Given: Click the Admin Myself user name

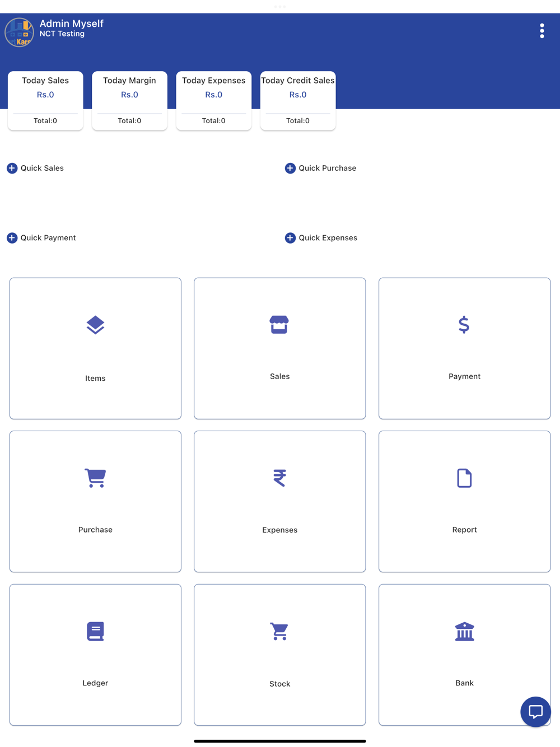Looking at the screenshot, I should (71, 24).
